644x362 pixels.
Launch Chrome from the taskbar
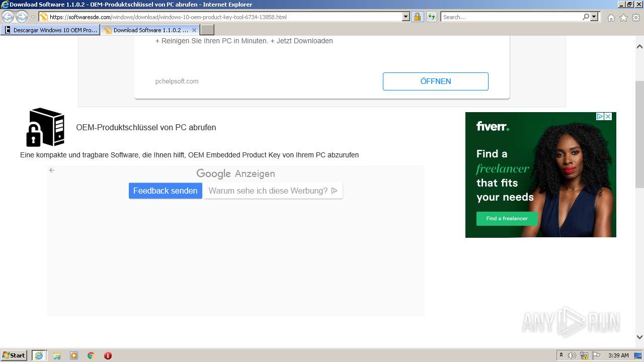(x=91, y=355)
